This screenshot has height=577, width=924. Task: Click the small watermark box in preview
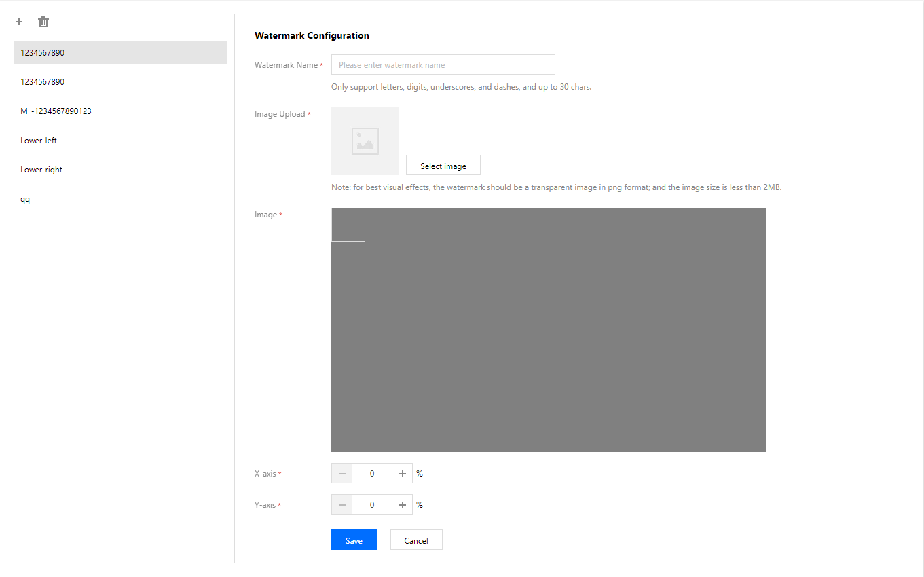point(348,225)
